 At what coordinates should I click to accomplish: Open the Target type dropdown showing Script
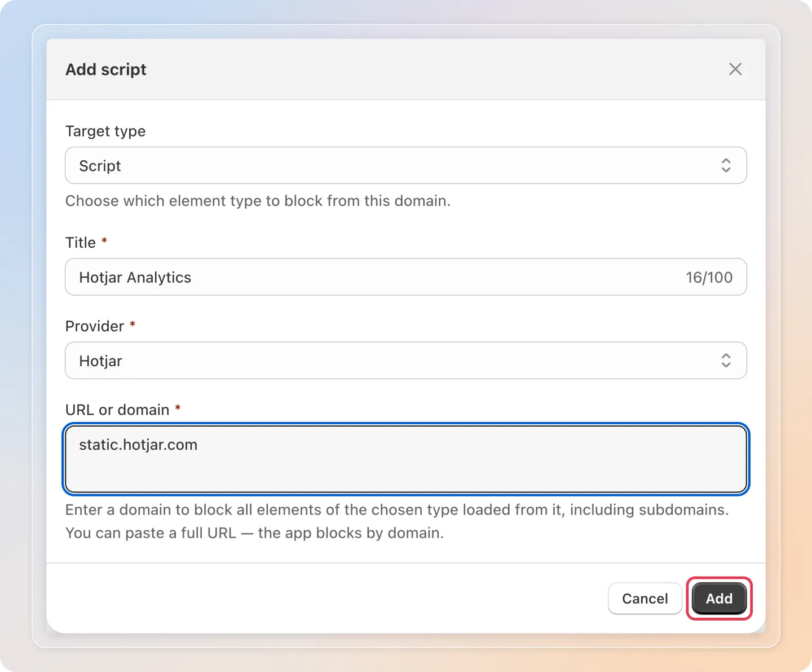[x=406, y=165]
